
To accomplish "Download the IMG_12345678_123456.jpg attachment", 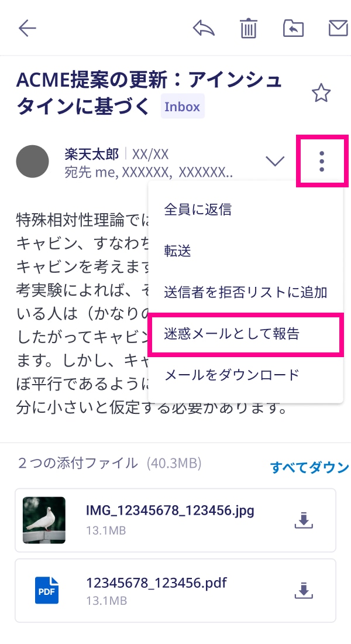I will (x=304, y=520).
